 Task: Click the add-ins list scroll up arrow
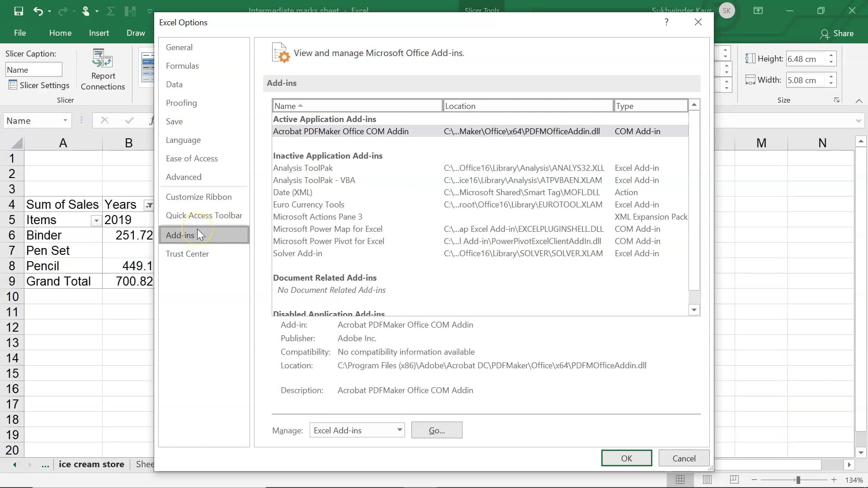694,105
